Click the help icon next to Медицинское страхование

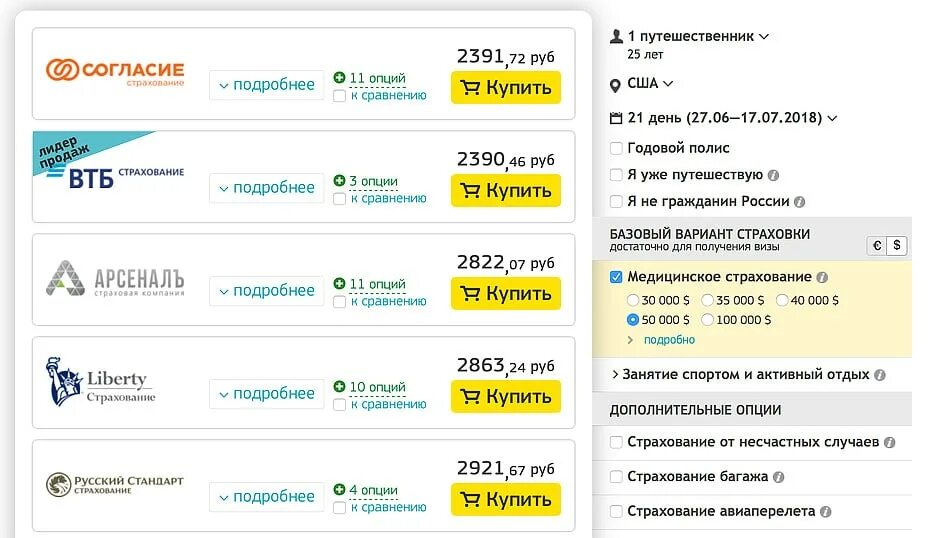point(822,277)
